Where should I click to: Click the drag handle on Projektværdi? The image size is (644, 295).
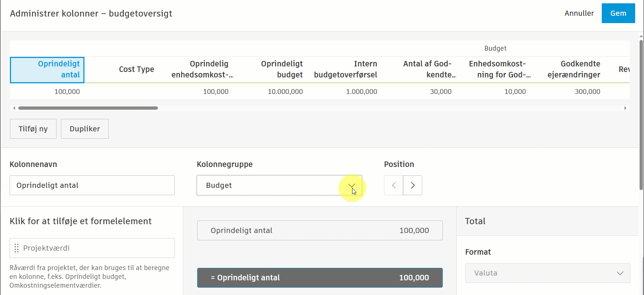coord(17,248)
